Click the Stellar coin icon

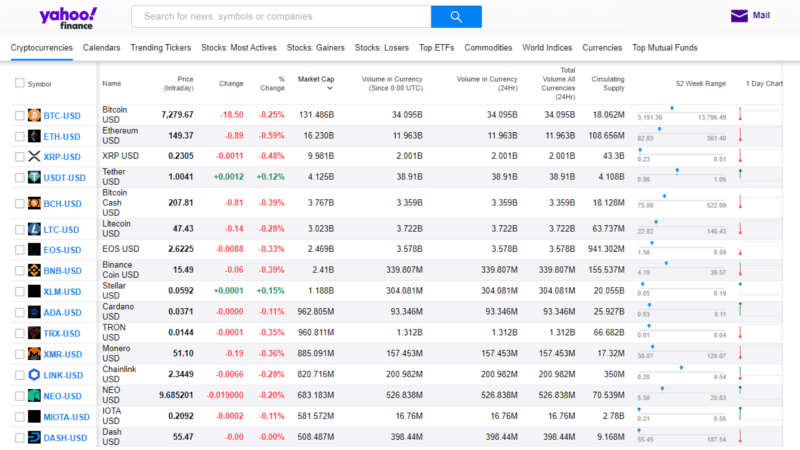[34, 291]
